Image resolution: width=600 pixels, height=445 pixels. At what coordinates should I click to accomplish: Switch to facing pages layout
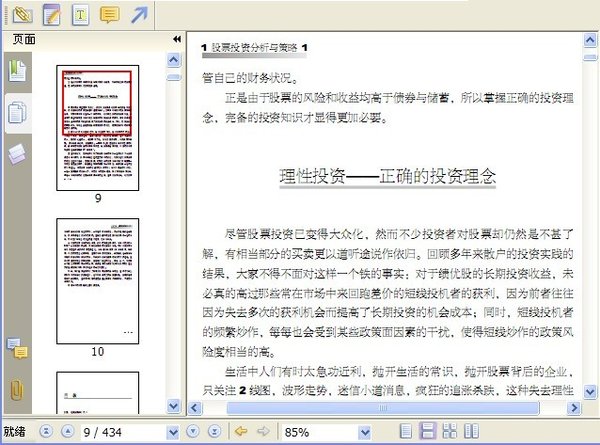(471, 431)
